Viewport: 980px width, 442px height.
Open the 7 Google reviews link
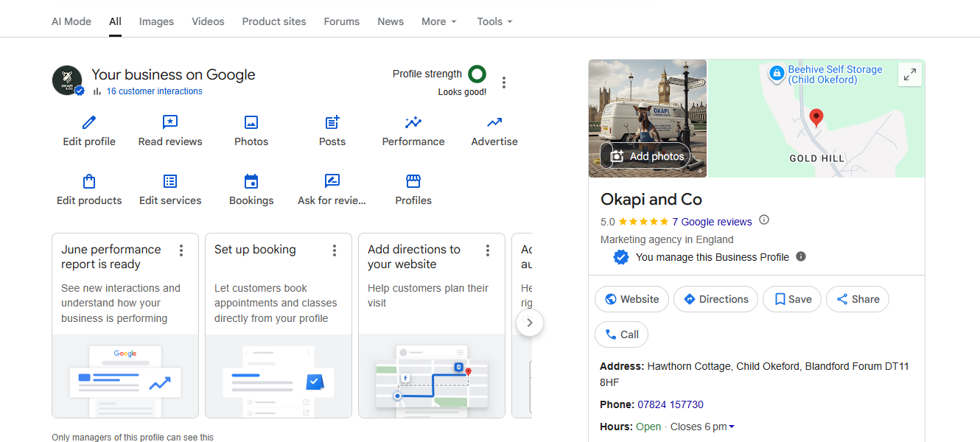712,222
